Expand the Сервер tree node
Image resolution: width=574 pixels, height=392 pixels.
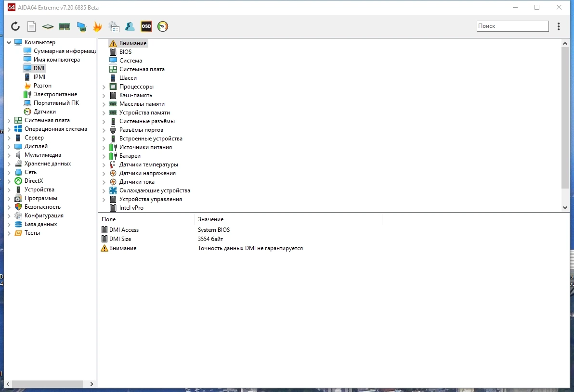click(x=9, y=138)
